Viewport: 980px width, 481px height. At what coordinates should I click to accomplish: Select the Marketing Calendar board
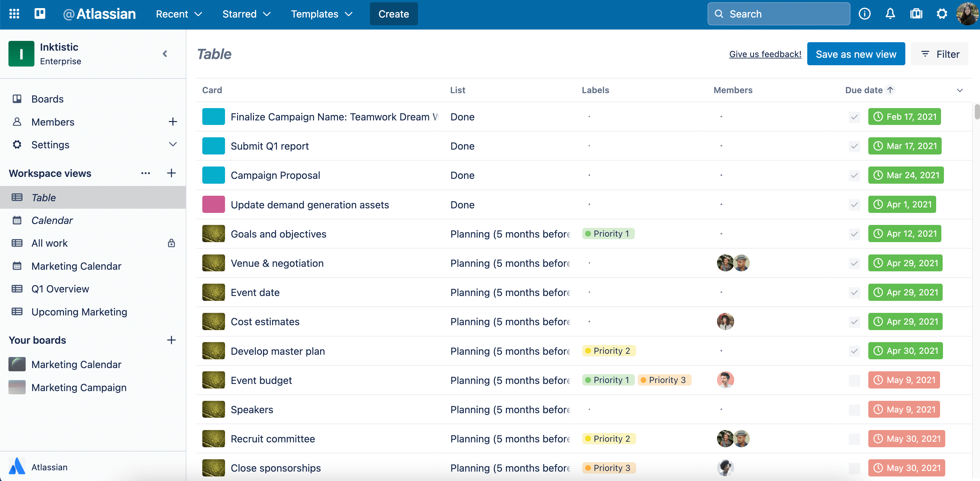(76, 364)
